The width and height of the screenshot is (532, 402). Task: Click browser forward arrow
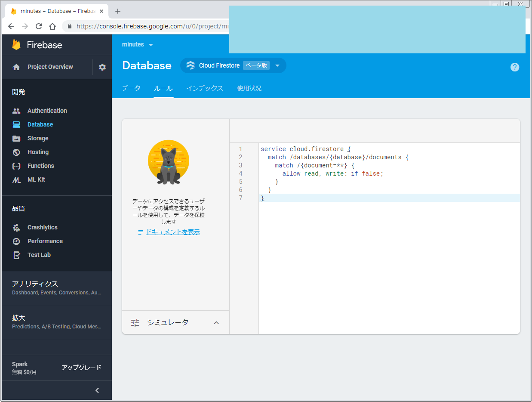25,26
